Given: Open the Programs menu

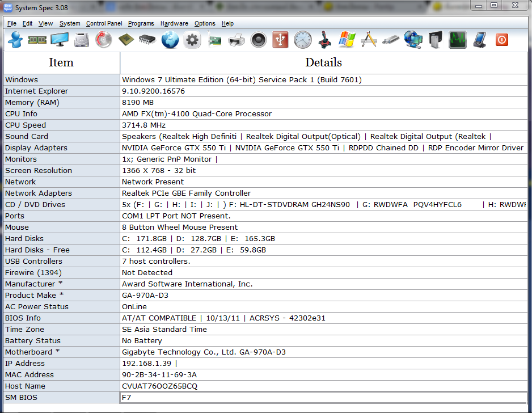Looking at the screenshot, I should click(x=141, y=23).
